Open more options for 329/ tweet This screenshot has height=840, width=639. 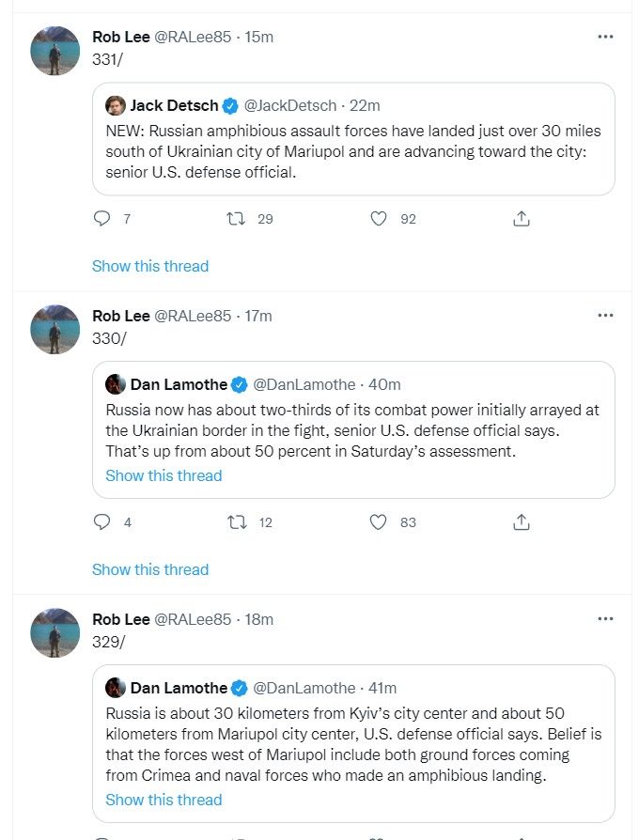pyautogui.click(x=605, y=619)
